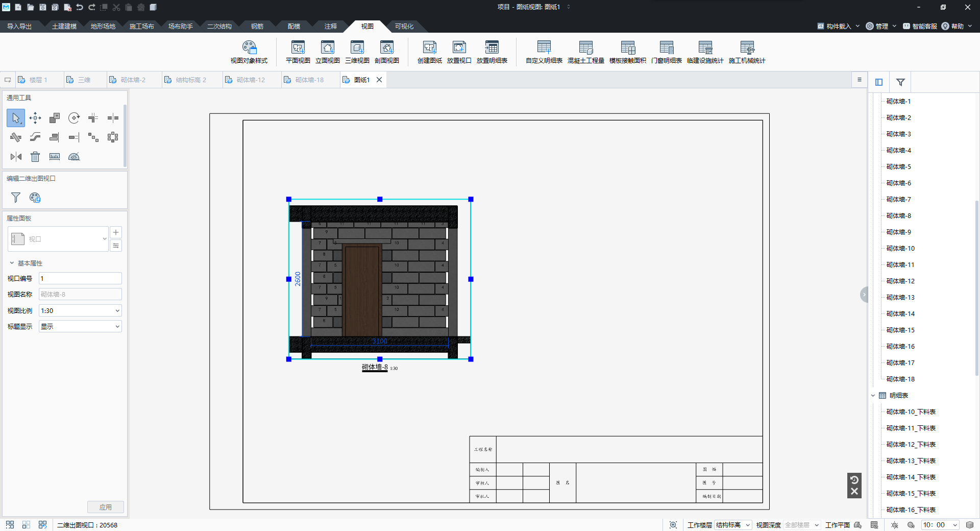Viewport: 980px width, 531px height.
Task: Create a 剖面视图 section view
Action: (x=387, y=52)
